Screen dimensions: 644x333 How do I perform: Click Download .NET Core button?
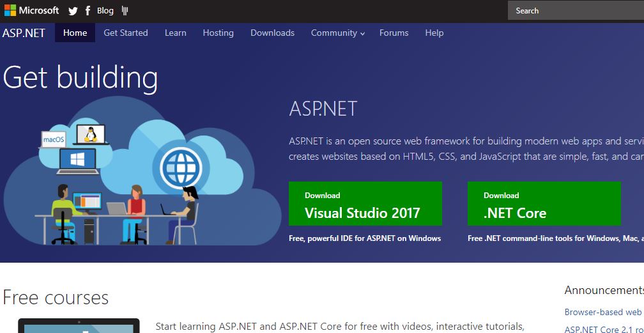tap(544, 203)
